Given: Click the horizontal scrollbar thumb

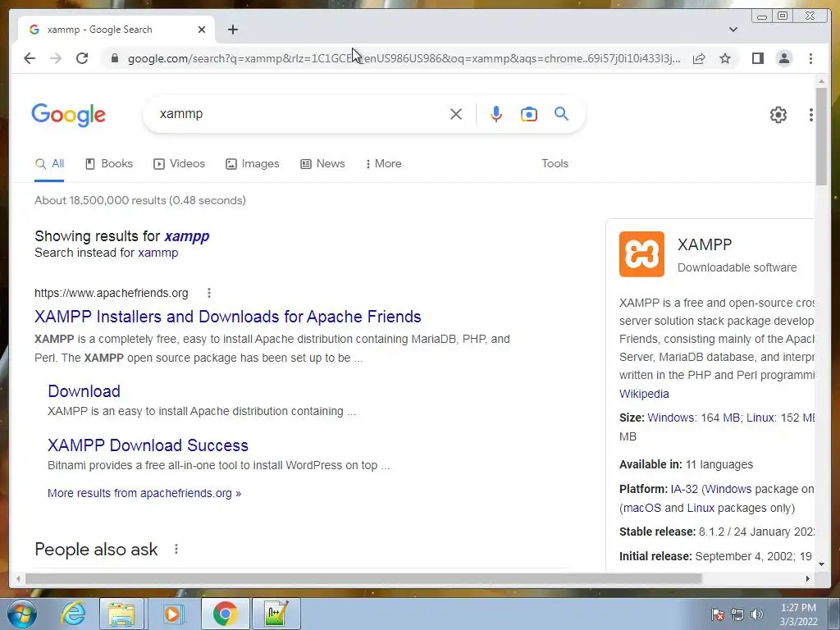Looking at the screenshot, I should 363,578.
